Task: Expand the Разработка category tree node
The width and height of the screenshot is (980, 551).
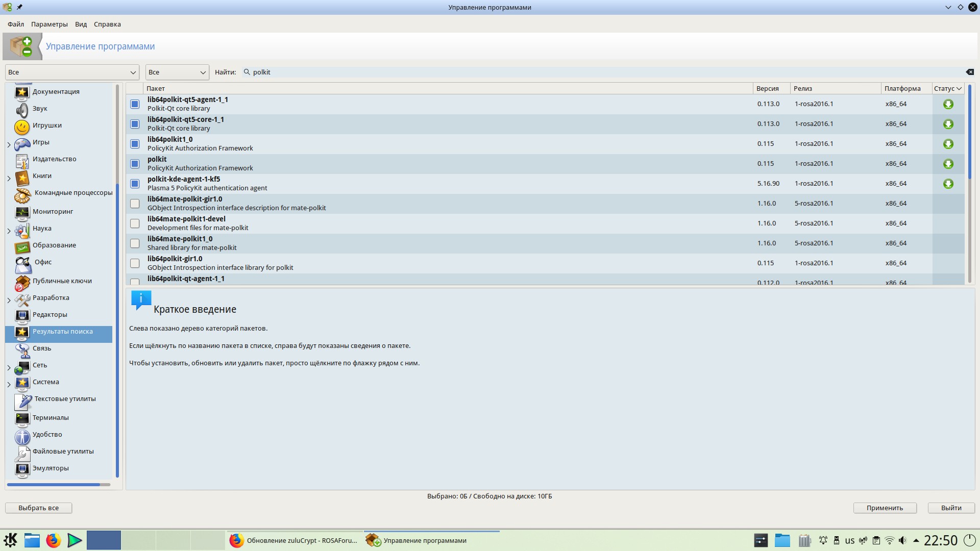Action: coord(9,300)
